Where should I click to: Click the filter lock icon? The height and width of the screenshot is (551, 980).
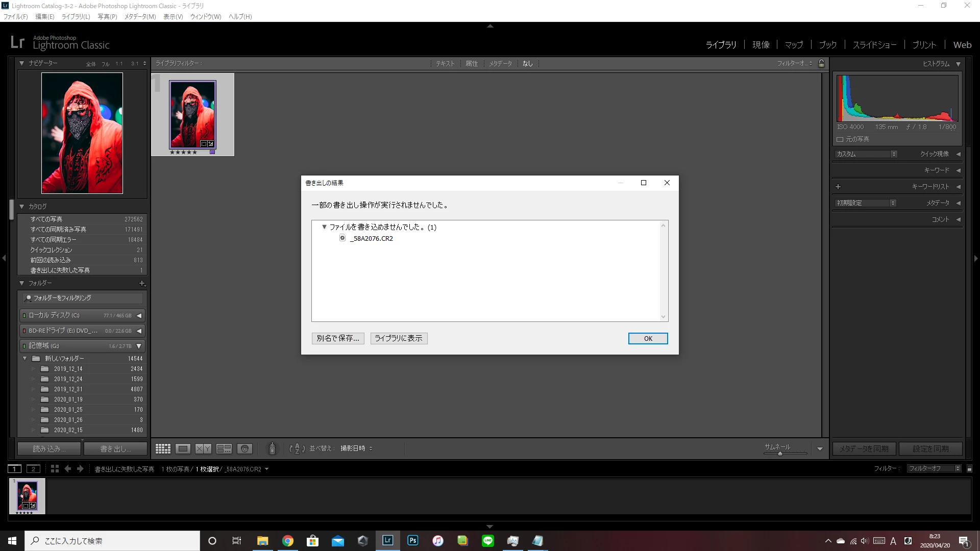click(821, 63)
